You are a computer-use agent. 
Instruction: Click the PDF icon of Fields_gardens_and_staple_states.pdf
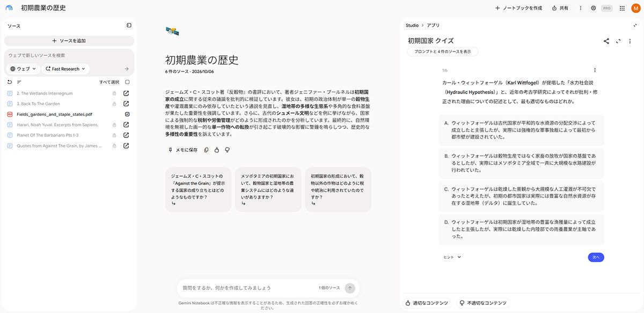click(x=10, y=114)
